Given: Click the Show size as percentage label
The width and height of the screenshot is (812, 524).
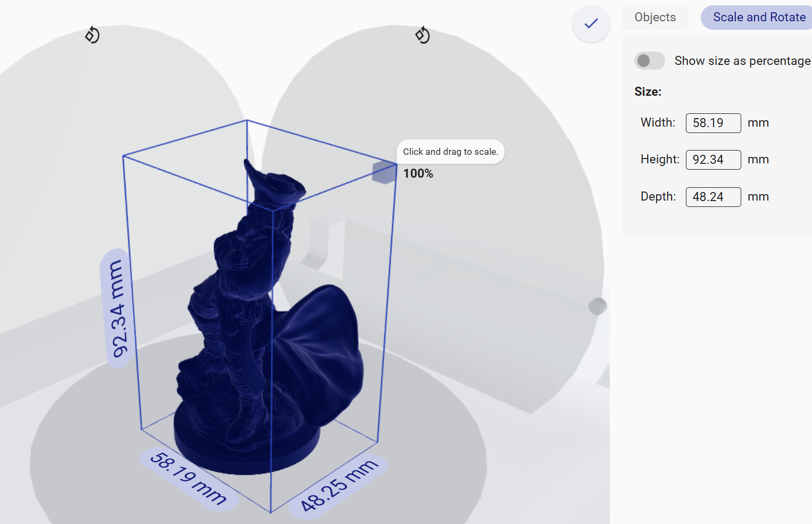Looking at the screenshot, I should click(742, 61).
